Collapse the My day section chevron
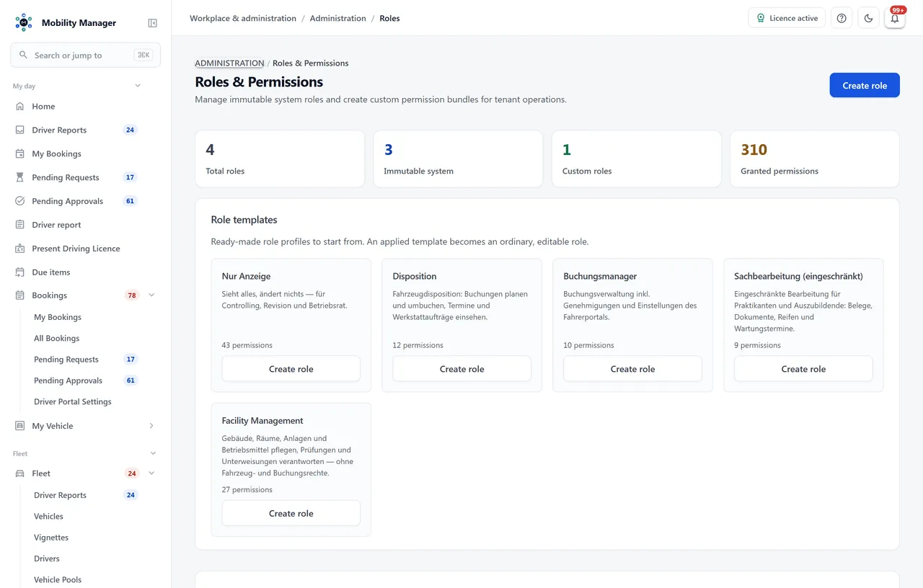Screen dimensions: 923x588 tap(138, 86)
